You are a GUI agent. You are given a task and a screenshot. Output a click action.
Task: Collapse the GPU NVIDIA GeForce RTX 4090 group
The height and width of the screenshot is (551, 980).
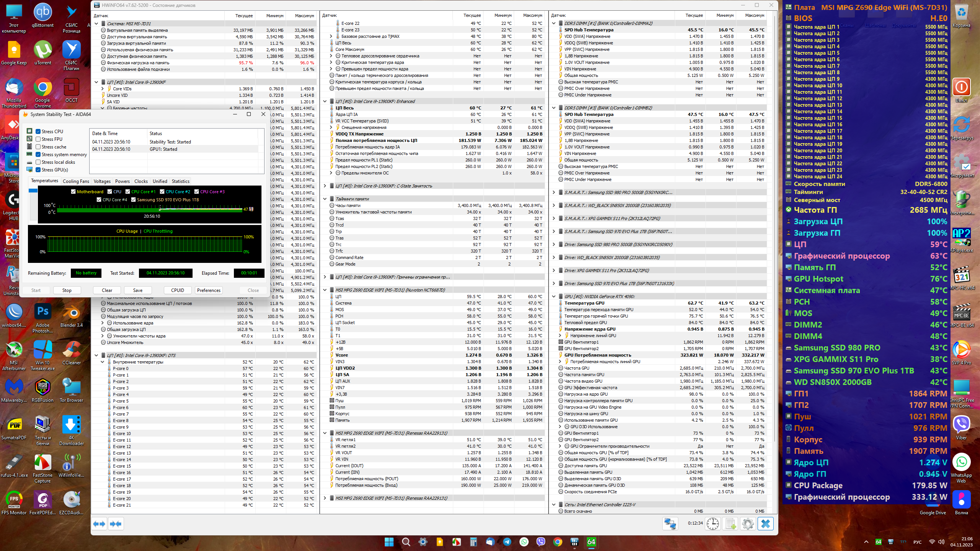(554, 297)
